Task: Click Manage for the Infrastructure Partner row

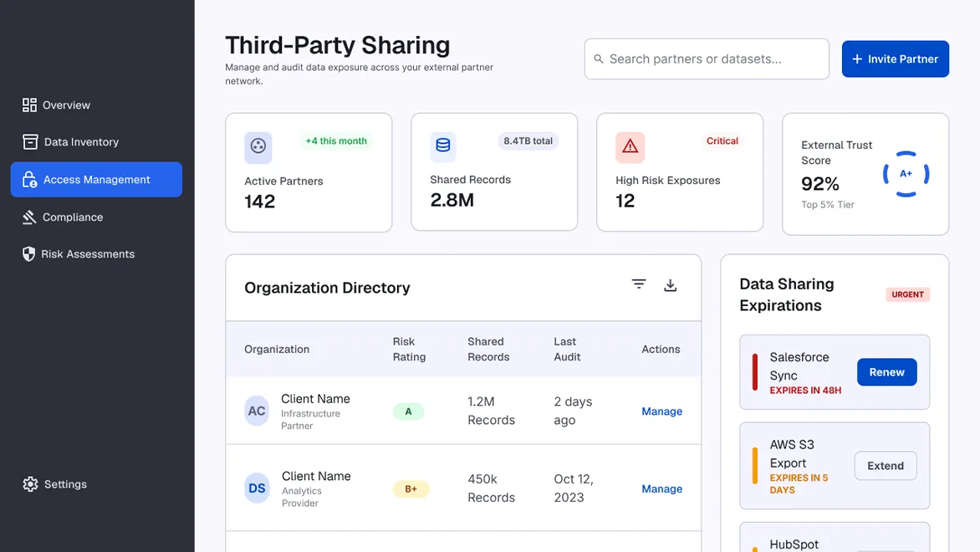Action: [x=662, y=411]
